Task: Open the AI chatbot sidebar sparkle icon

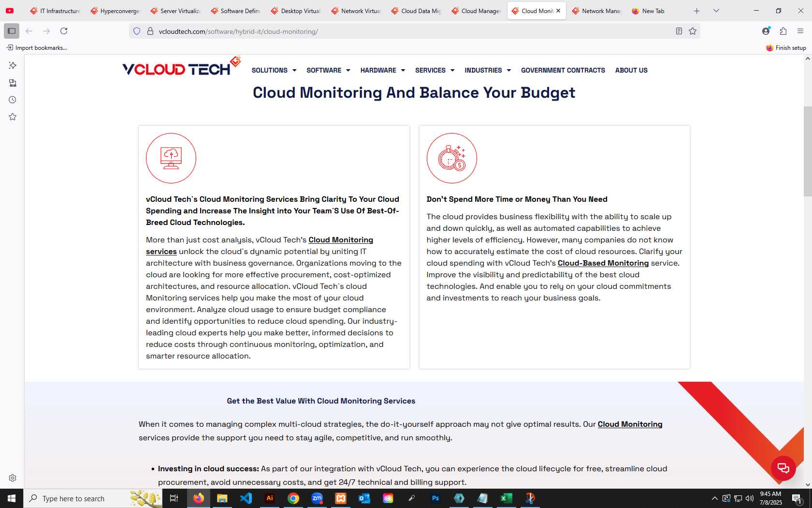Action: click(x=13, y=65)
